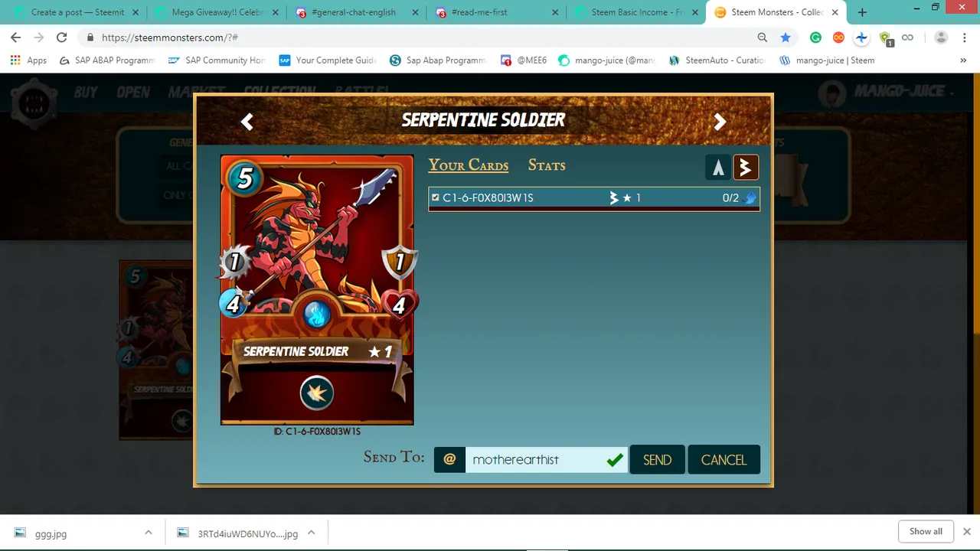Image resolution: width=980 pixels, height=551 pixels.
Task: Close the downloads bar
Action: pos(967,532)
